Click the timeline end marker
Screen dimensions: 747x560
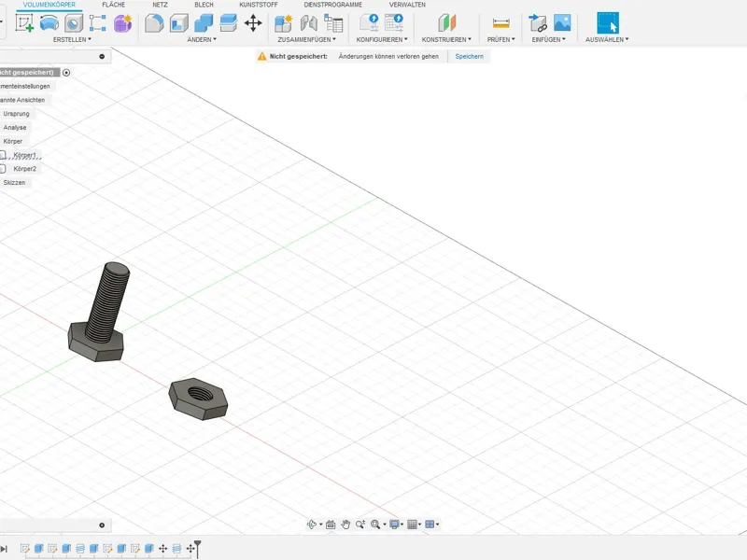pos(197,549)
